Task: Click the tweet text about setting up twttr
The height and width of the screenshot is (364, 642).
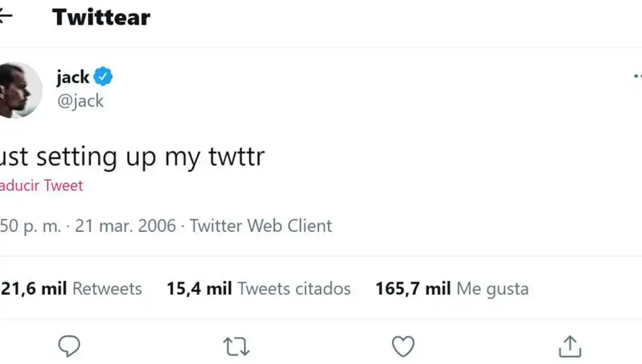Action: 132,157
